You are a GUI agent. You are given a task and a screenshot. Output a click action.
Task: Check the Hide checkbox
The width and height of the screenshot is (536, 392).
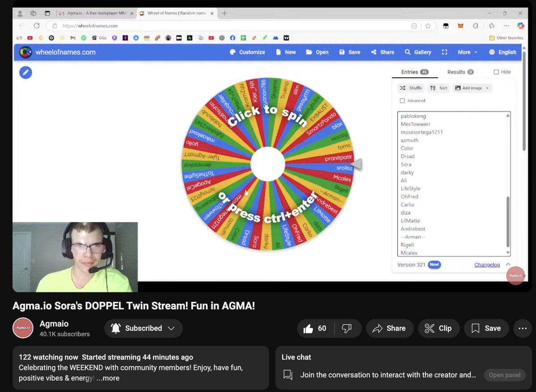496,72
